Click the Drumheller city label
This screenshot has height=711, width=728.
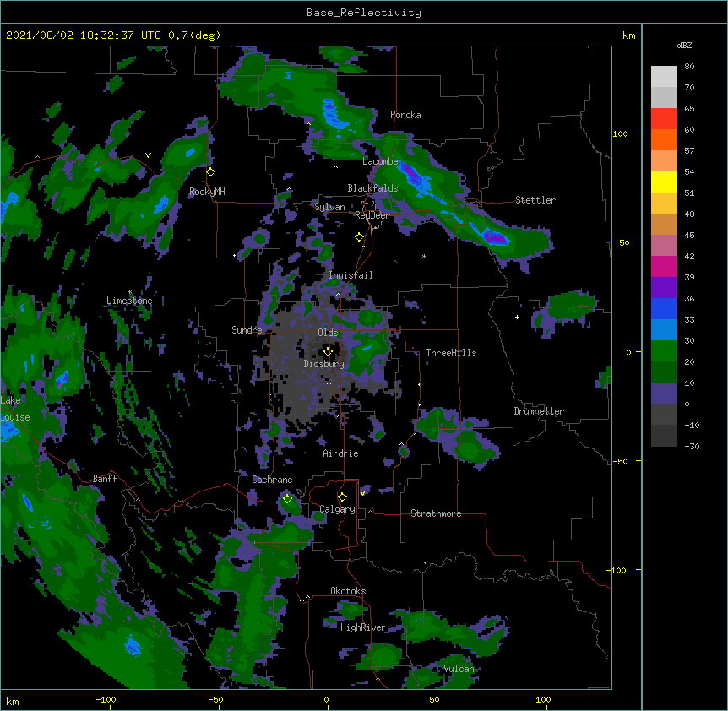click(539, 411)
